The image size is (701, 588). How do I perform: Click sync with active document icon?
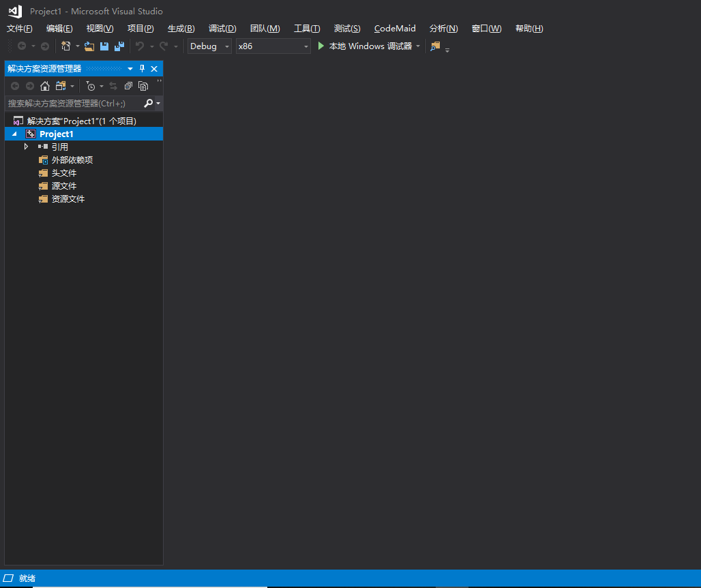click(x=113, y=86)
